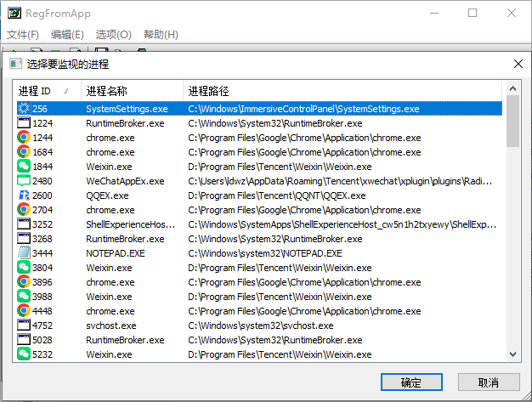Select RuntimeBroker.exe with ID 5028

(259, 340)
